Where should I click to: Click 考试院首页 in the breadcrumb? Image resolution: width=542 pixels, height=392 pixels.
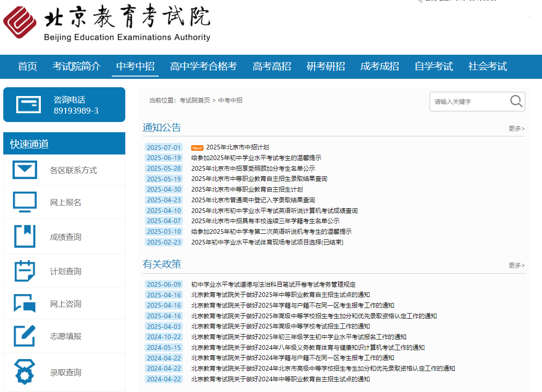coord(194,100)
